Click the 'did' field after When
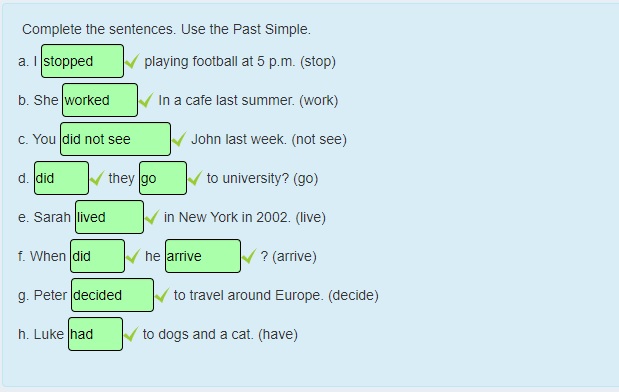 [98, 256]
